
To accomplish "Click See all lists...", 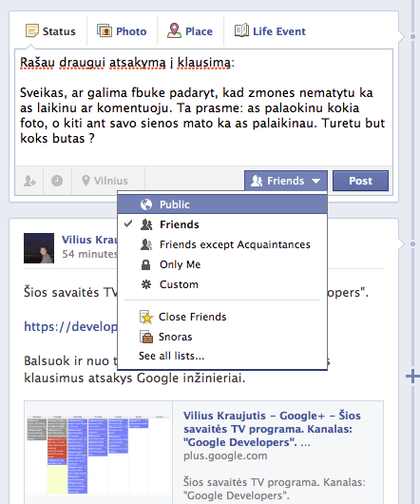I will (x=171, y=356).
